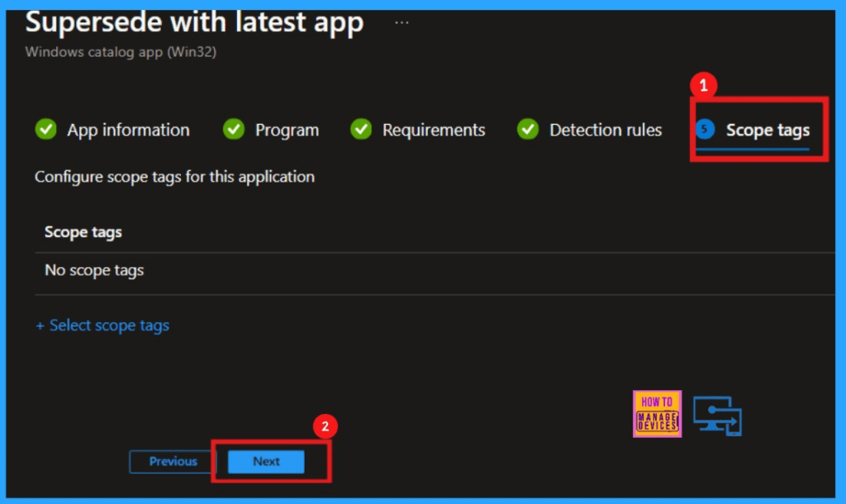Click the Previous button
Screen dimensions: 846x504
click(x=173, y=461)
